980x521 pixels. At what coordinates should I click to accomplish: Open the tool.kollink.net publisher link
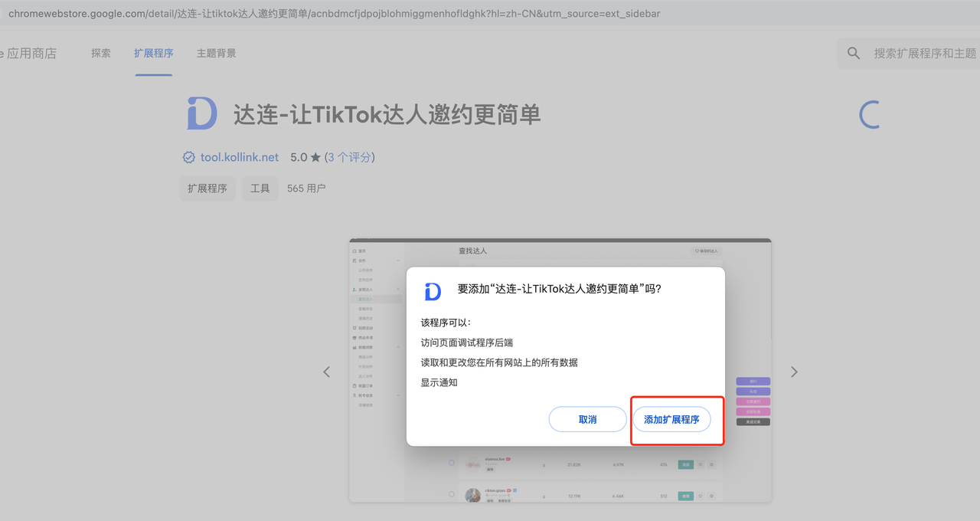(240, 157)
